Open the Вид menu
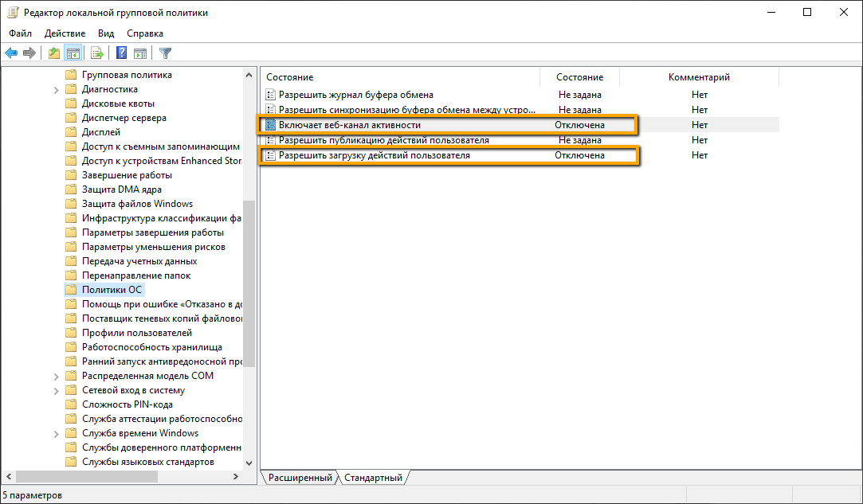The height and width of the screenshot is (504, 863). coord(105,33)
